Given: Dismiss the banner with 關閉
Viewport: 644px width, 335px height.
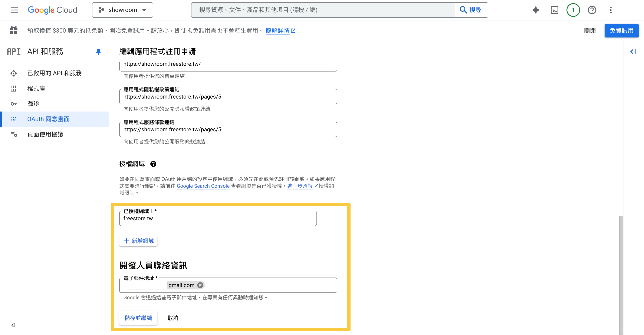Looking at the screenshot, I should (590, 30).
